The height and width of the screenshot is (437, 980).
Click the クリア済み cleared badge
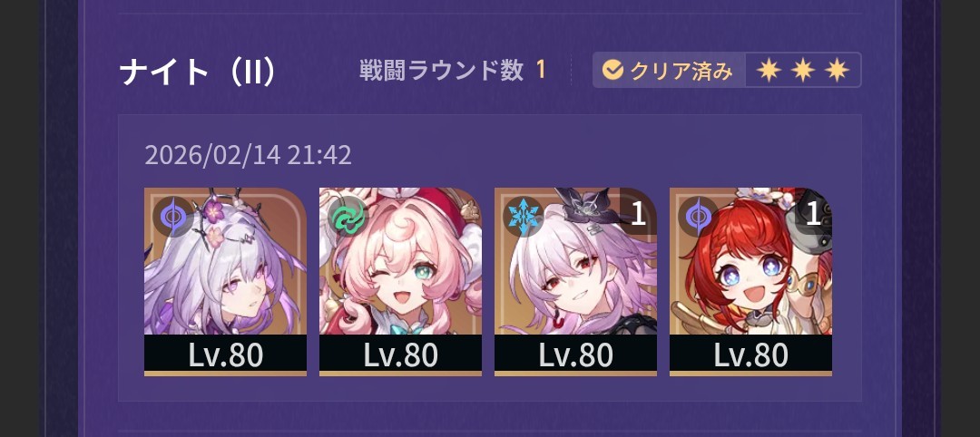click(669, 71)
